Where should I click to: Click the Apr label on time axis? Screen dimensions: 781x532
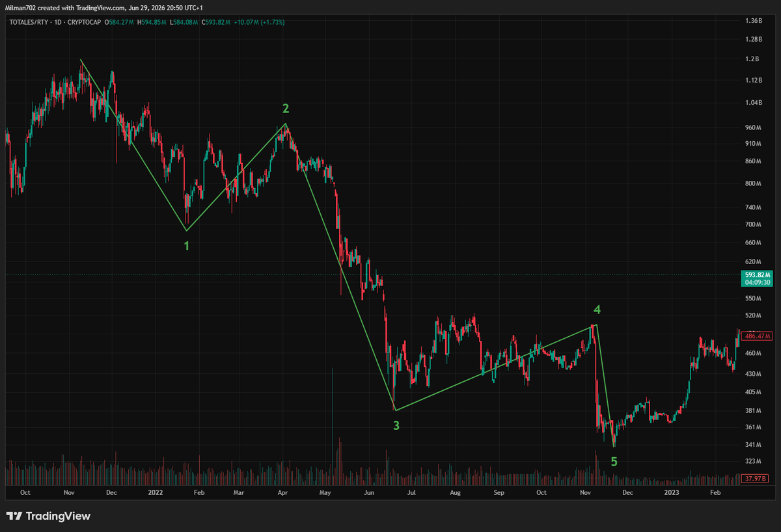[x=282, y=493]
